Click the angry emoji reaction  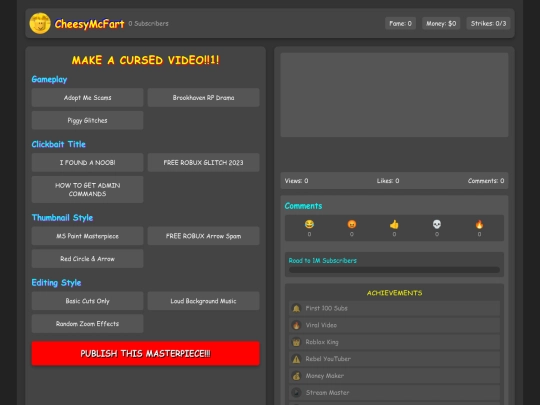[x=352, y=225]
